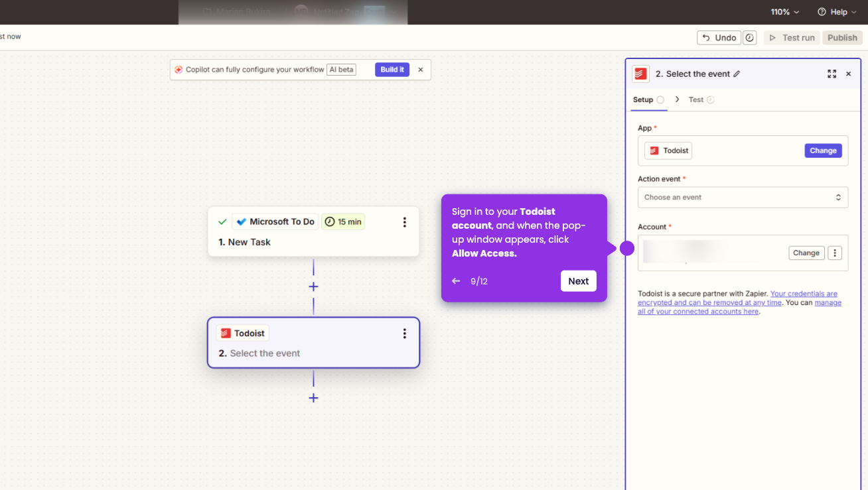The image size is (868, 490).
Task: Open the Choose an event dropdown
Action: point(743,198)
